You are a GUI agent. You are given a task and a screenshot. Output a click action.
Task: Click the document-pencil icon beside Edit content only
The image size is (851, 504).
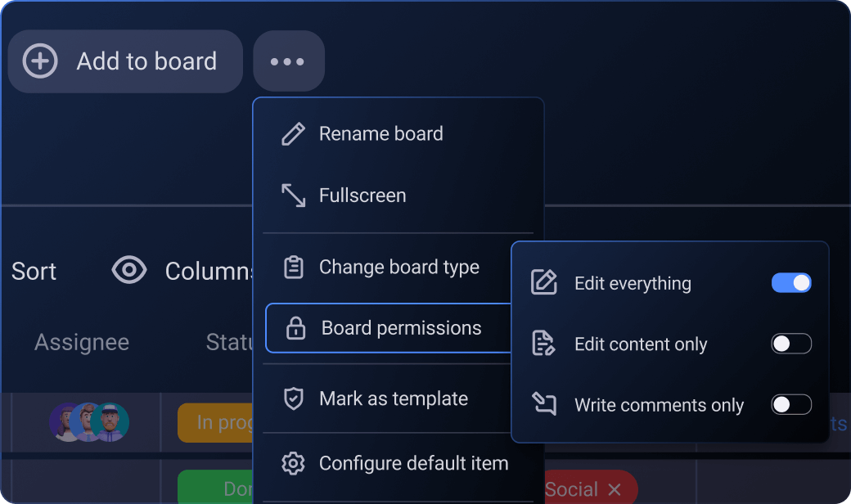click(543, 344)
